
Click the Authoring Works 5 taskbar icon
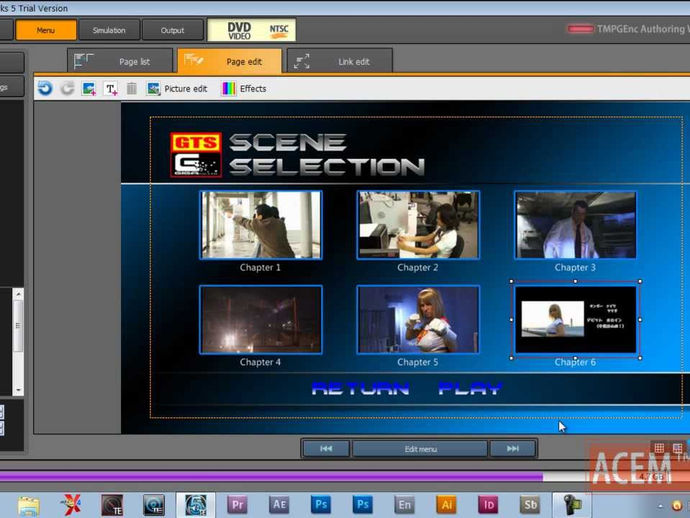click(x=196, y=505)
